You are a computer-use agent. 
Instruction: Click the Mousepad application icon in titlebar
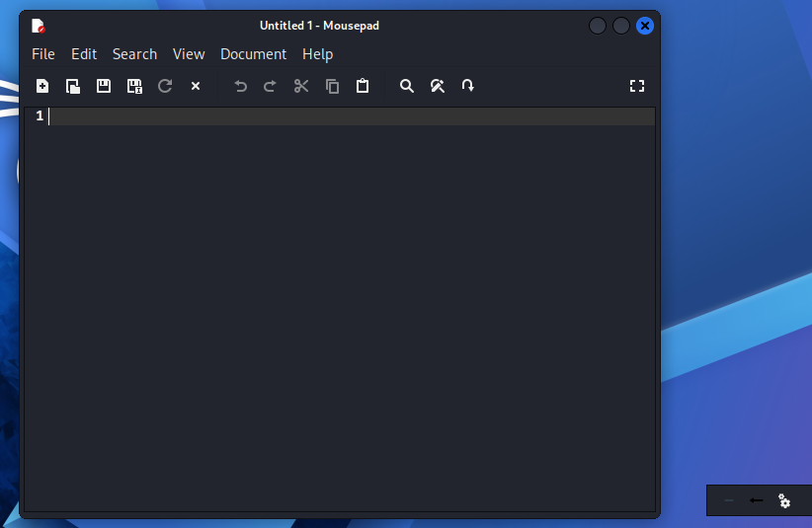pyautogui.click(x=38, y=26)
